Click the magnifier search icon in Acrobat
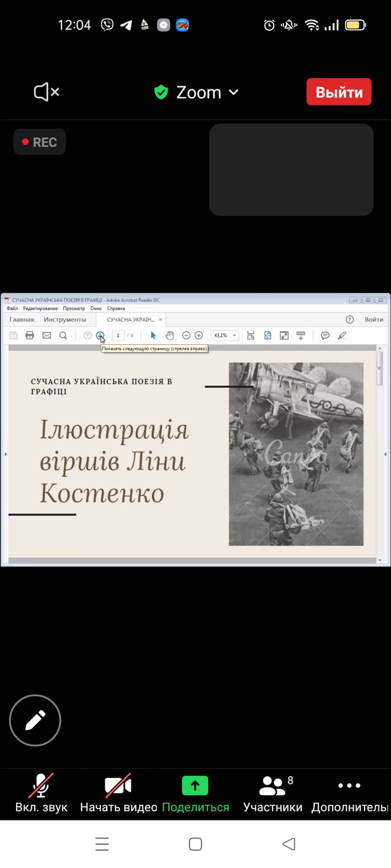Viewport: 391px width, 868px height. pyautogui.click(x=63, y=336)
